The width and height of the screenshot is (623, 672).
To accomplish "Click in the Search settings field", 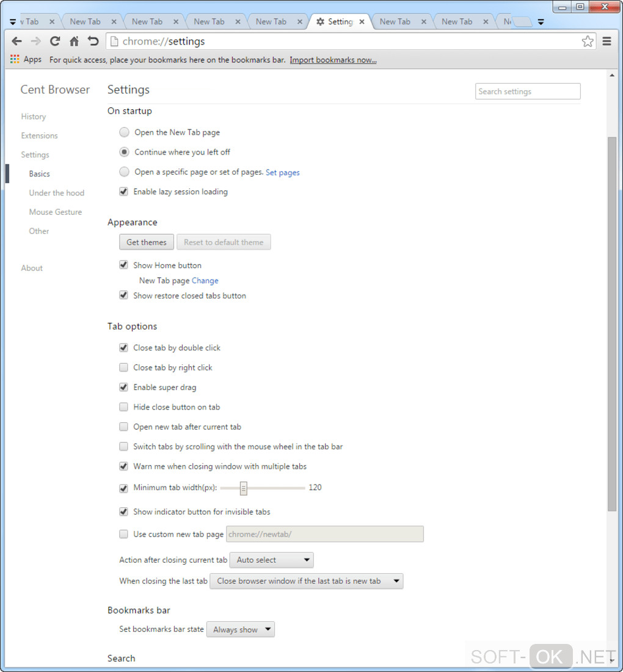I will tap(528, 92).
